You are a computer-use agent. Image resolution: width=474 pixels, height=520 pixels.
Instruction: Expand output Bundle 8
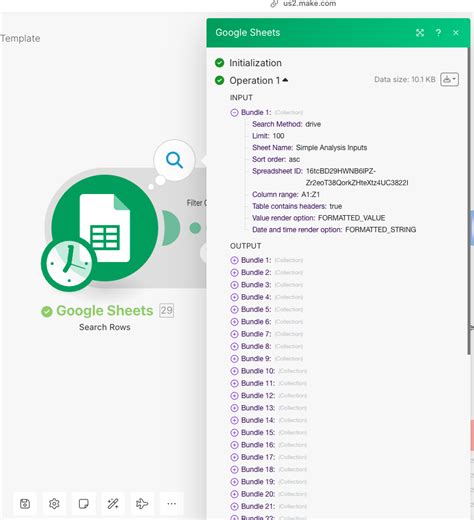[234, 346]
